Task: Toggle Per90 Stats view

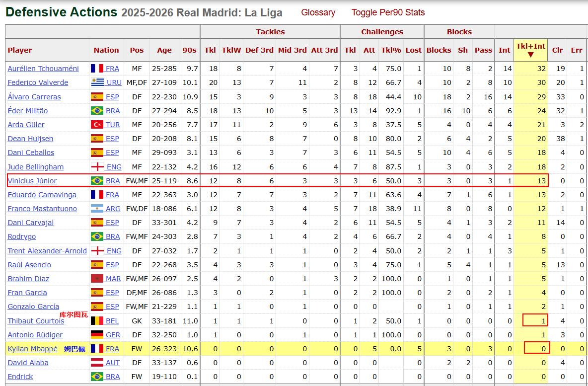Action: 388,12
